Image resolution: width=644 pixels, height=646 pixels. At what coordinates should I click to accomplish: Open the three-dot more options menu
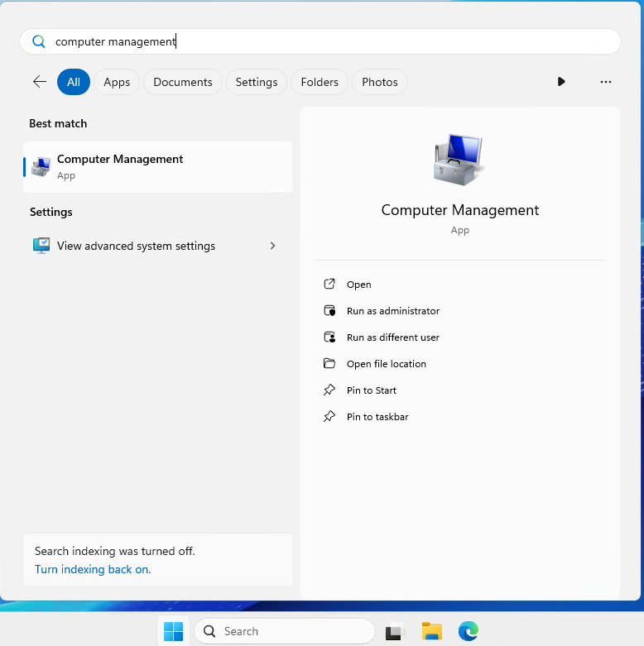coord(606,82)
